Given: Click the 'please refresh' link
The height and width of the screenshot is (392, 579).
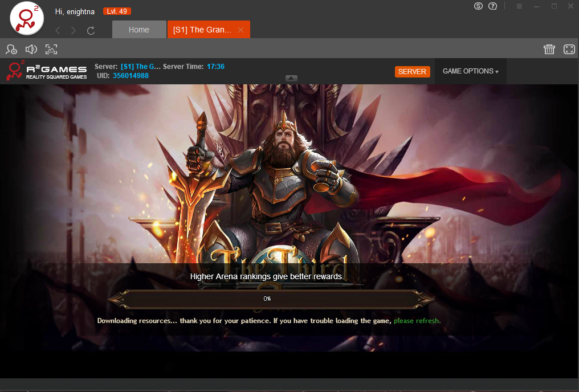Looking at the screenshot, I should [x=417, y=321].
